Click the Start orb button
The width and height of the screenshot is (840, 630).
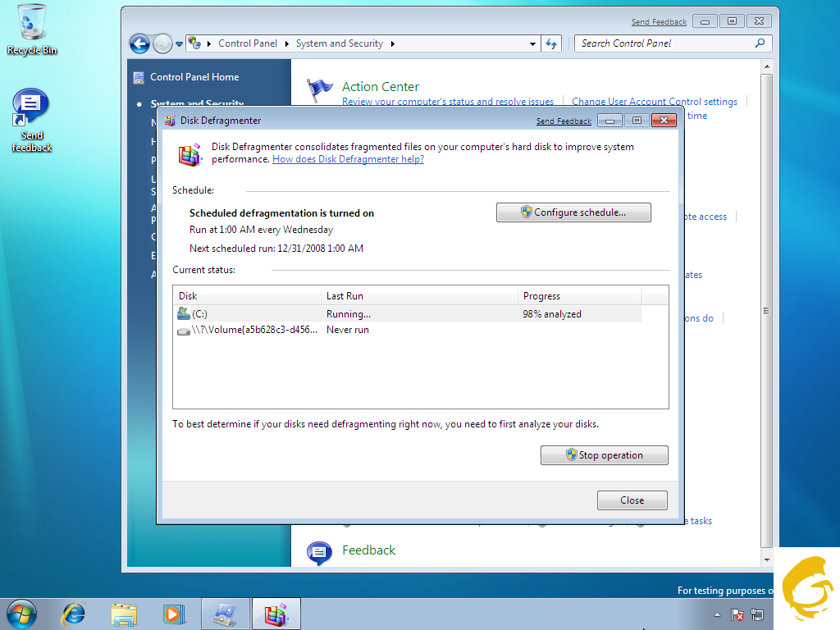(21, 613)
